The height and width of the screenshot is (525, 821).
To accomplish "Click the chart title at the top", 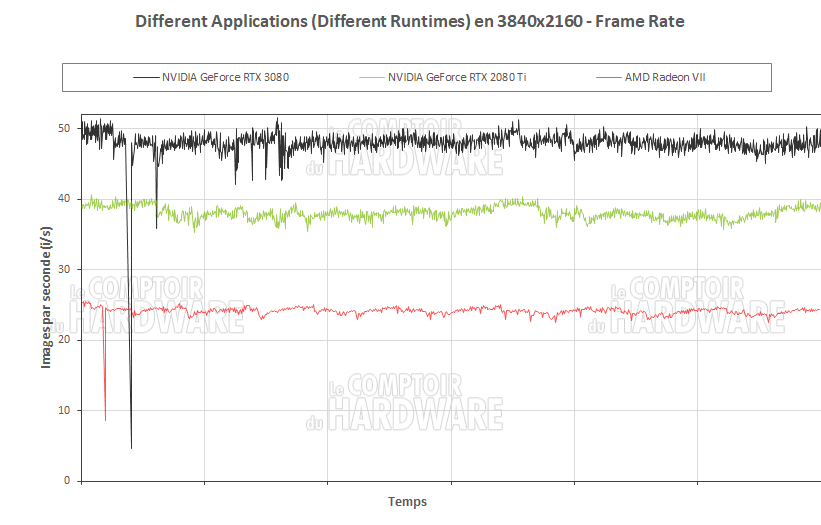I will (410, 21).
